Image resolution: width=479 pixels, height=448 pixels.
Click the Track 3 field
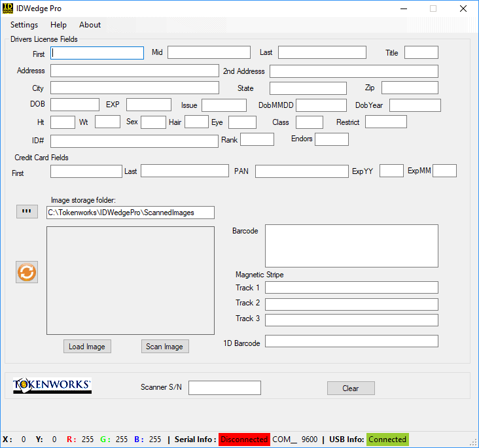coord(351,320)
